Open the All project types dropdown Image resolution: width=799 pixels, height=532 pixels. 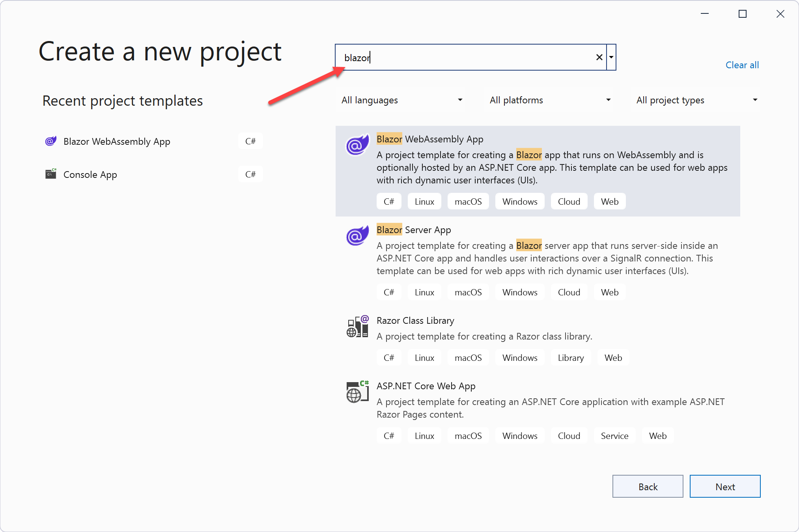(696, 100)
